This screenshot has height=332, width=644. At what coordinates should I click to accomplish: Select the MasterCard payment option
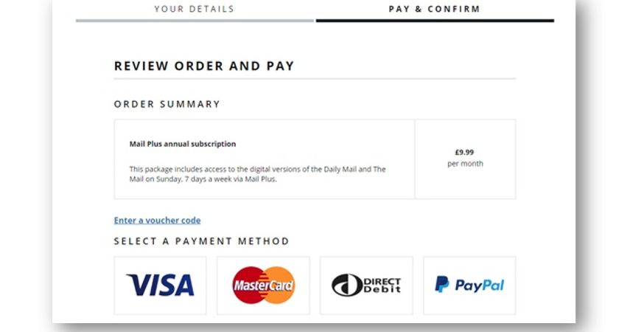(x=263, y=286)
